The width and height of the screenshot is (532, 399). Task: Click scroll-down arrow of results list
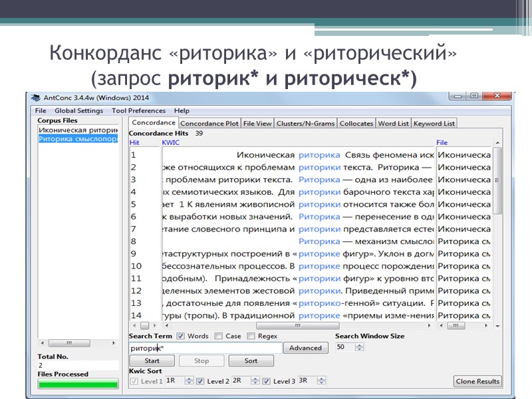(497, 326)
